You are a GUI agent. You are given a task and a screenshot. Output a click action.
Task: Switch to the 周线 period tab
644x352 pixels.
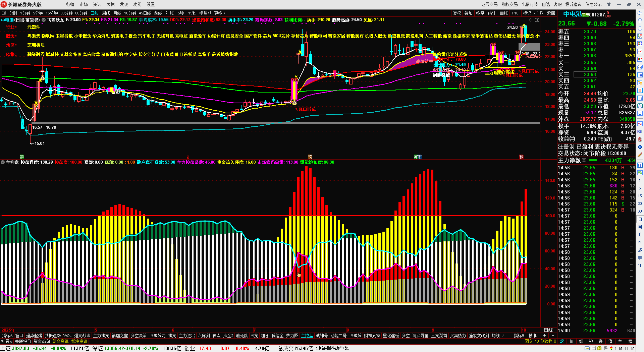[x=106, y=13]
